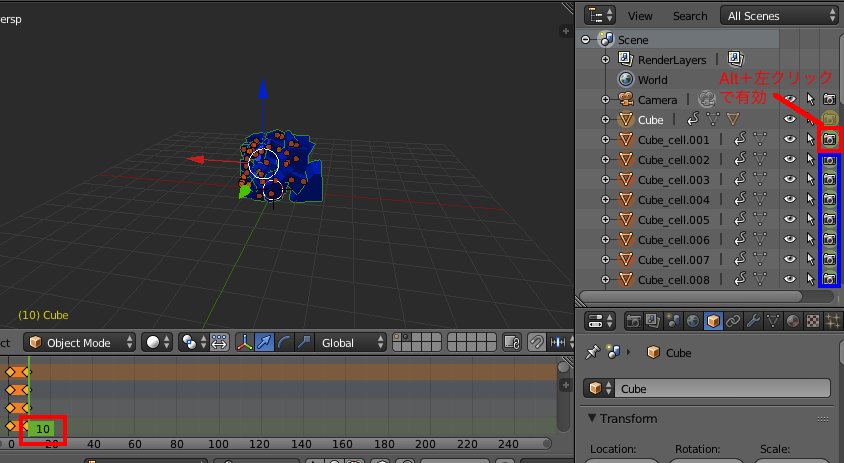Toggle eye icon for Cube_cell.004

[790, 199]
